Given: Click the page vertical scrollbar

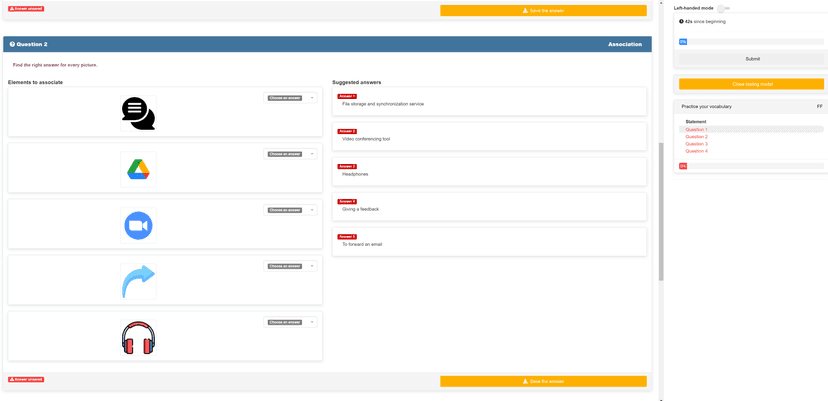Looking at the screenshot, I should click(661, 211).
